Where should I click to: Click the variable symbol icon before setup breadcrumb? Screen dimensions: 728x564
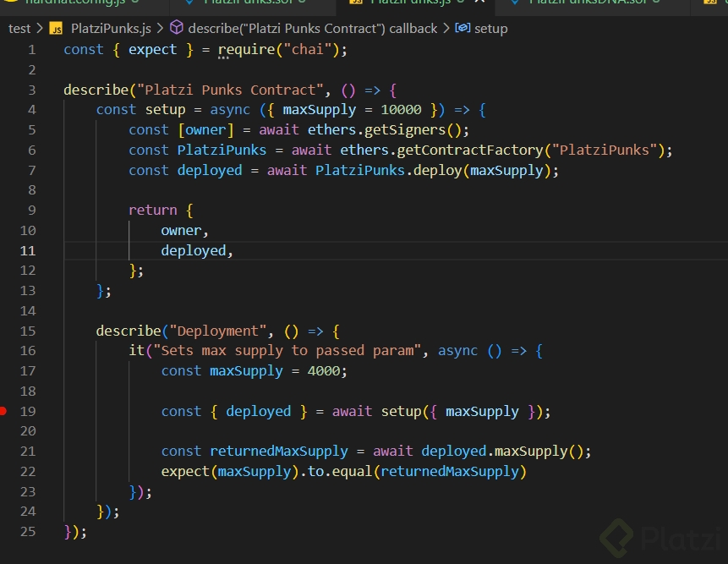pos(463,28)
